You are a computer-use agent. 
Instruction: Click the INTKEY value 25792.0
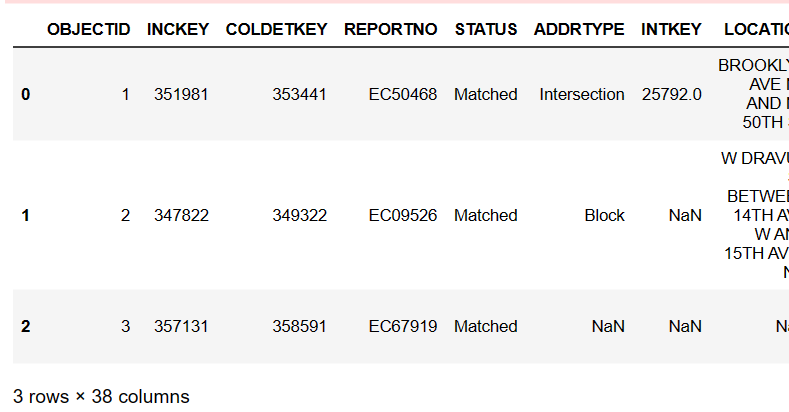click(671, 94)
